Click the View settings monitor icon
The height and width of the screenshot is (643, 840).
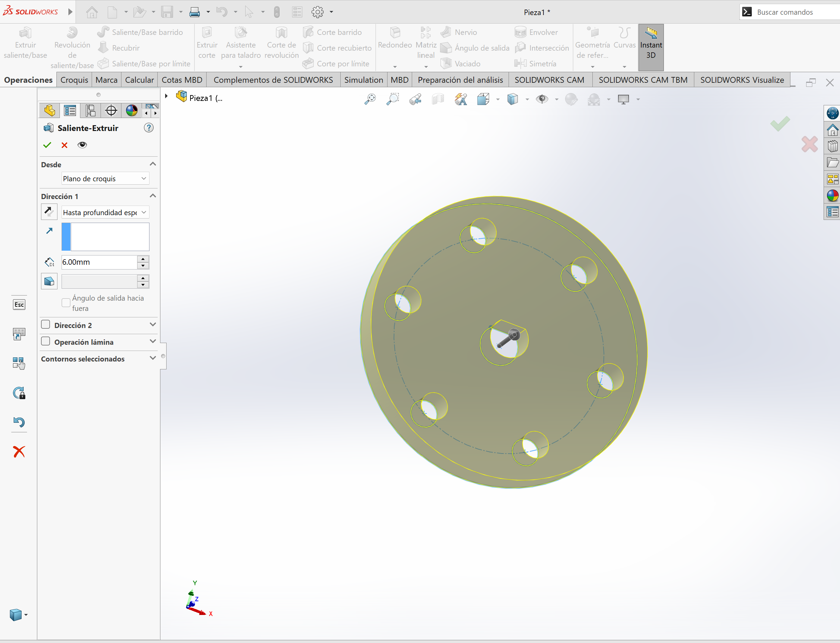tap(624, 99)
